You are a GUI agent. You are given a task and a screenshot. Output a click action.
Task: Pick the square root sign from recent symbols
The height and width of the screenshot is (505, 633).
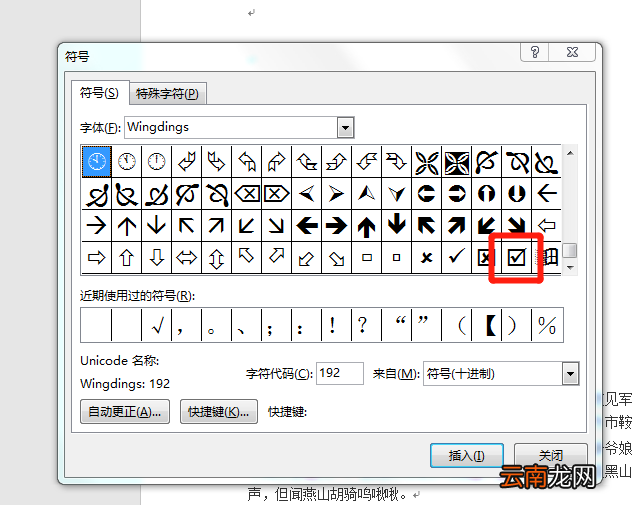point(157,325)
